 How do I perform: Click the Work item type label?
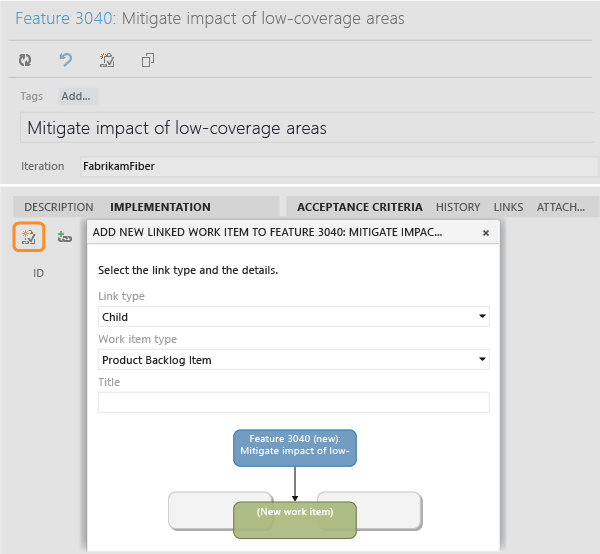click(137, 339)
